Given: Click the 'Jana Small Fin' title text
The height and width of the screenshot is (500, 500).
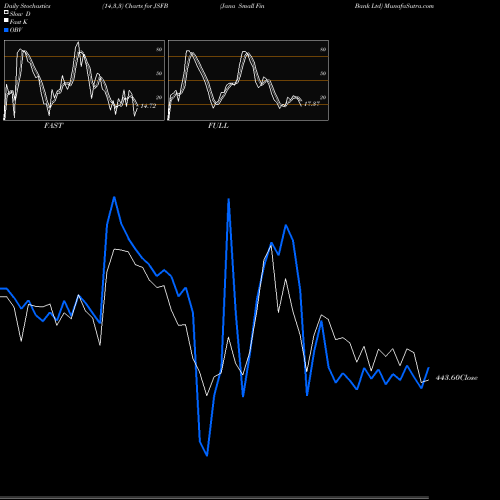Looking at the screenshot, I should (242, 6).
